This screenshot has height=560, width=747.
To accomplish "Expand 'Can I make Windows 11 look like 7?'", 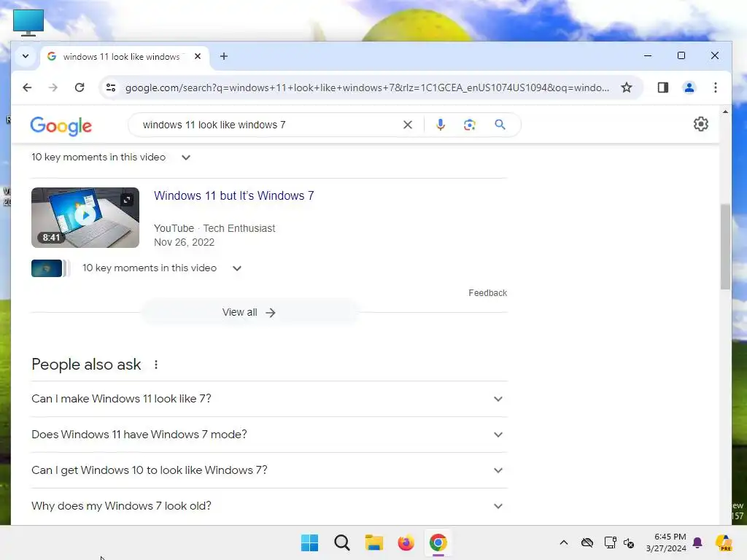I will (x=269, y=399).
